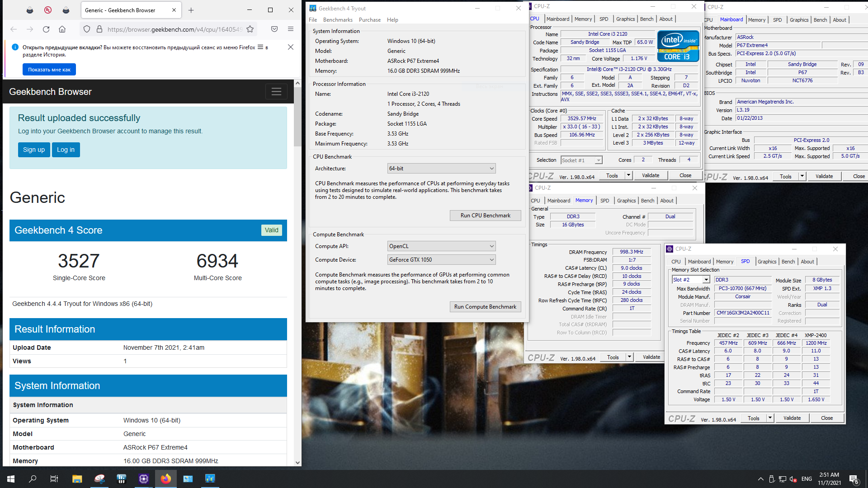Switch to Firefox on the taskbar

(x=166, y=479)
